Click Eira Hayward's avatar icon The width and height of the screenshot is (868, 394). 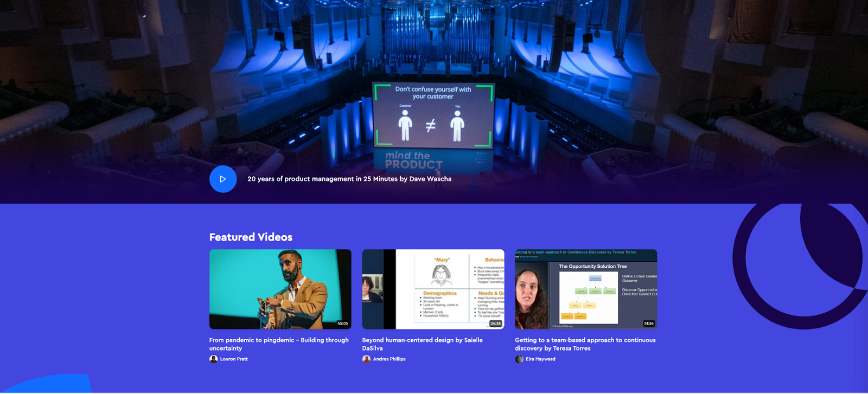[x=519, y=359]
